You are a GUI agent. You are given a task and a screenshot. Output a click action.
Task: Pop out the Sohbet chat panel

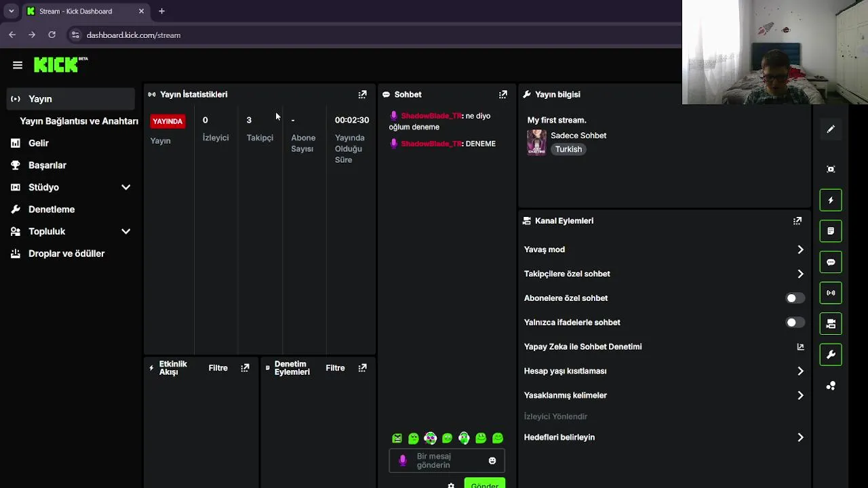[503, 94]
